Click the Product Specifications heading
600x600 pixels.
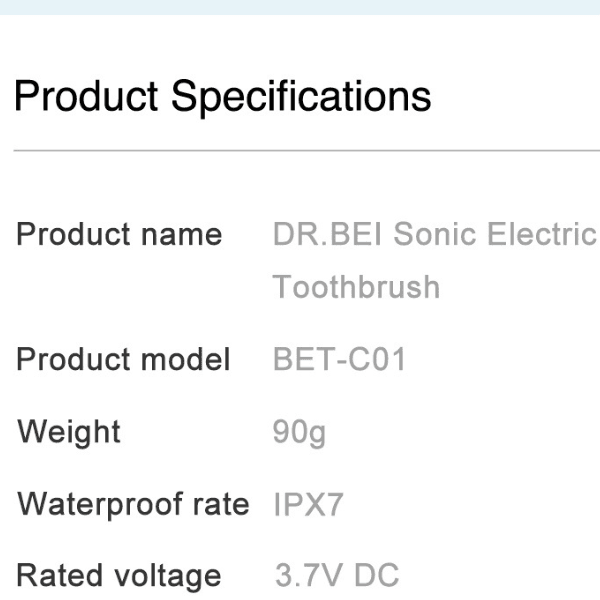click(222, 97)
